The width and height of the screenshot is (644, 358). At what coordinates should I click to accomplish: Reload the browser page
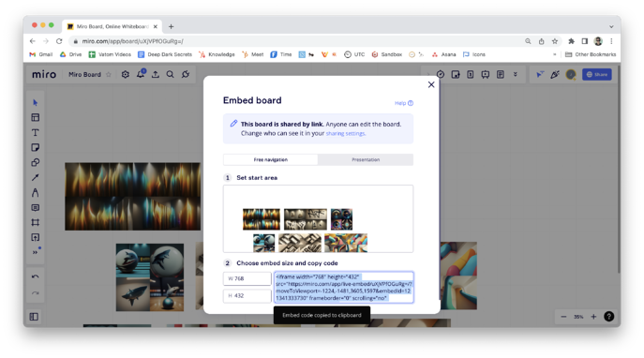[59, 41]
